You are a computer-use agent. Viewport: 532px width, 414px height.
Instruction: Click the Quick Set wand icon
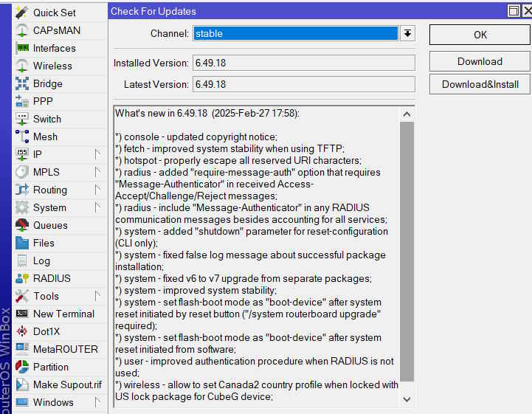pos(21,13)
